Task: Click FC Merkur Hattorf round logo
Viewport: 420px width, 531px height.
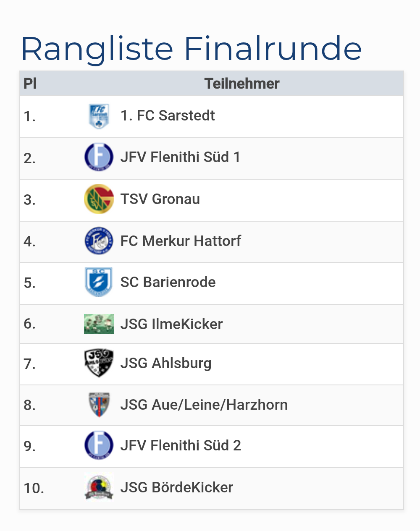Action: point(99,241)
